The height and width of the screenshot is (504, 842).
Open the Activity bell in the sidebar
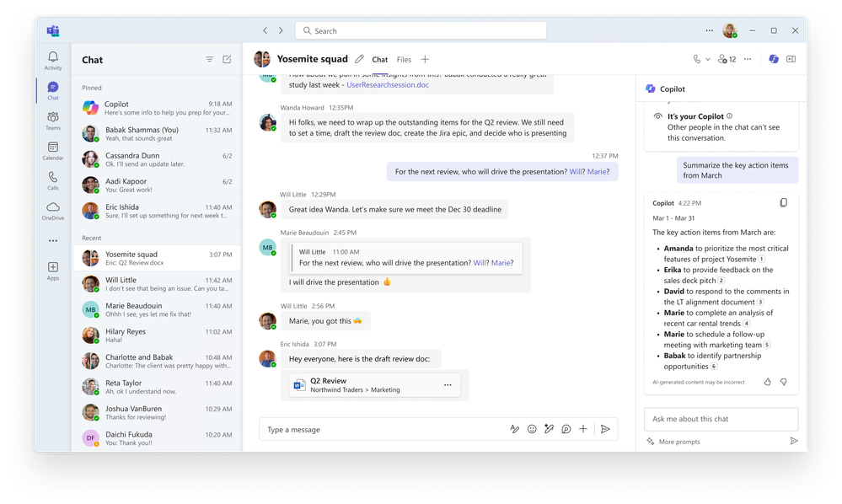pyautogui.click(x=52, y=60)
